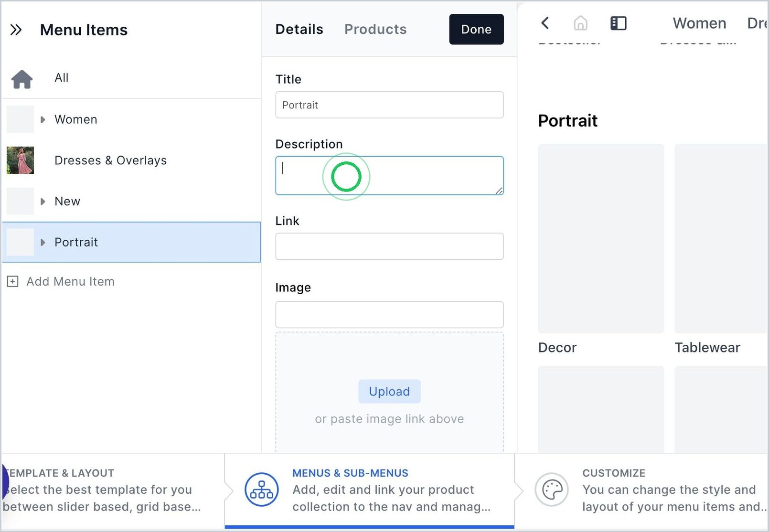Expand the New menu item
Screen dimensions: 769x532
(x=43, y=202)
